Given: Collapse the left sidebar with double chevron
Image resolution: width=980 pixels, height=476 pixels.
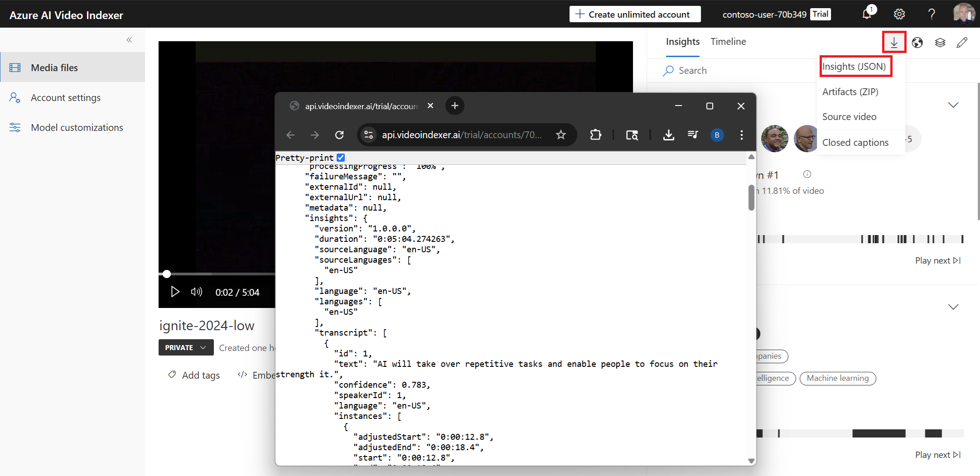Looking at the screenshot, I should coord(129,40).
